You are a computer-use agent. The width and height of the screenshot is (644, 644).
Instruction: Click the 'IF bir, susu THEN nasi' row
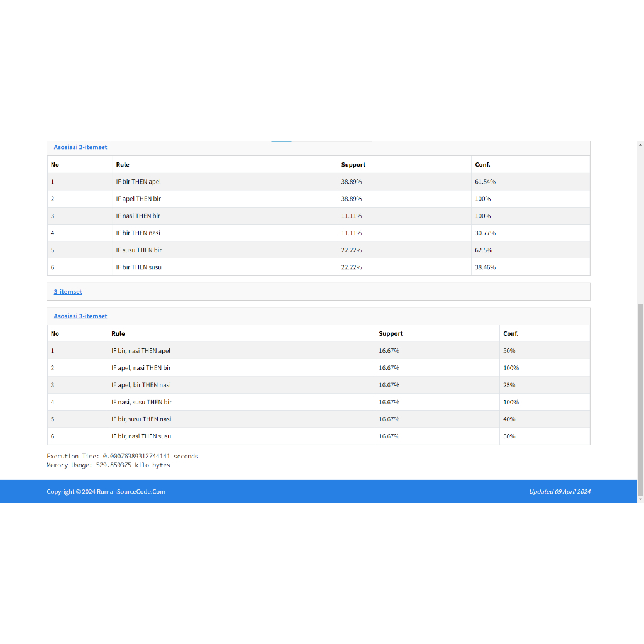click(141, 419)
